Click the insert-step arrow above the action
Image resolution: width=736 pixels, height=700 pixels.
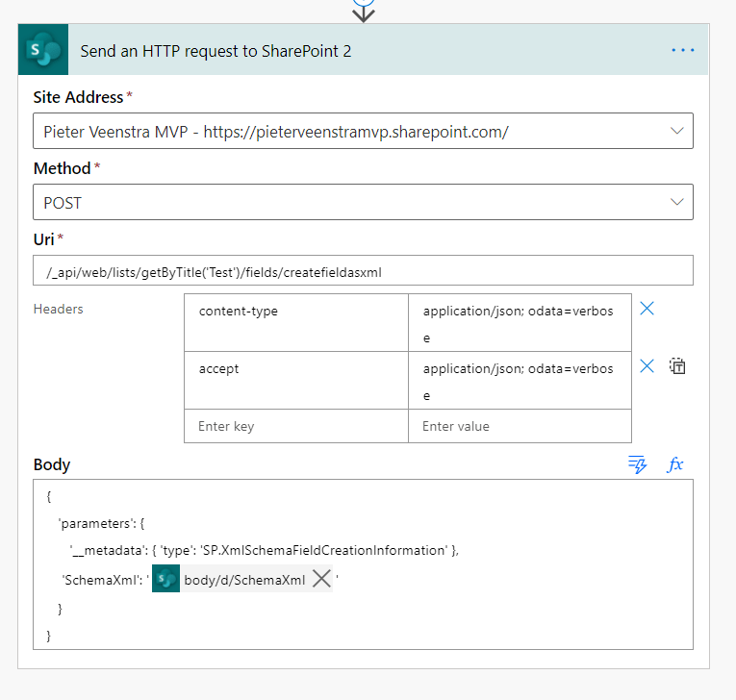click(x=364, y=12)
